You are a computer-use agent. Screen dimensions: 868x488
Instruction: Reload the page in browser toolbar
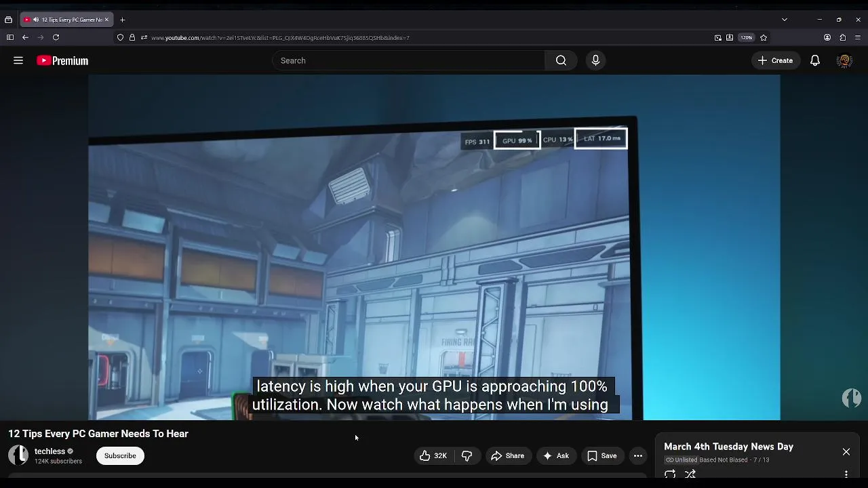pyautogui.click(x=56, y=37)
